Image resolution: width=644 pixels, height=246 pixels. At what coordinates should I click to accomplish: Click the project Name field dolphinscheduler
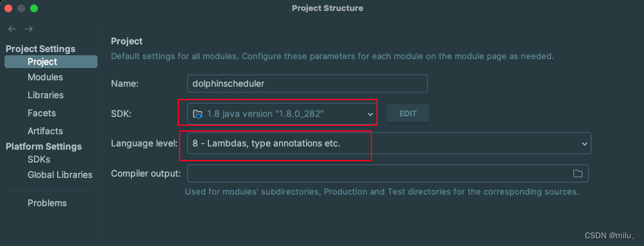[x=307, y=83]
